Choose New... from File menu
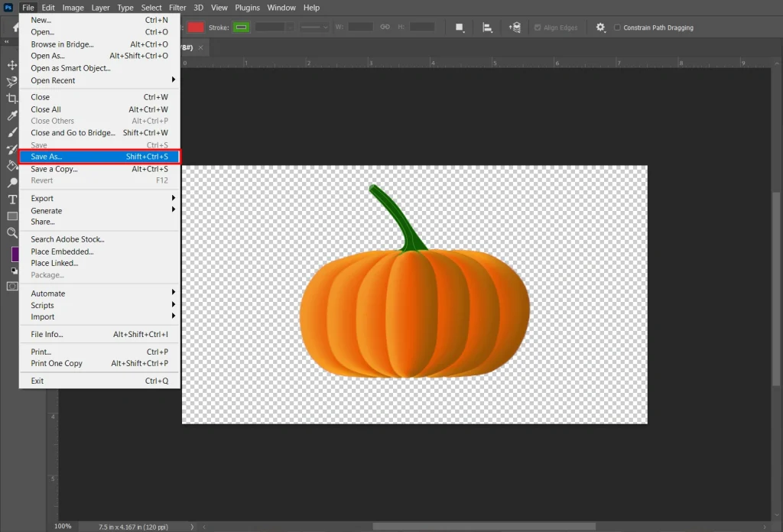The width and height of the screenshot is (783, 532). tap(99, 20)
